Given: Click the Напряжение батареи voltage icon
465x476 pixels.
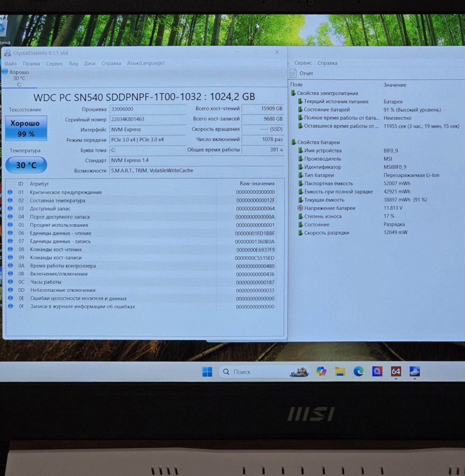Looking at the screenshot, I should point(300,208).
